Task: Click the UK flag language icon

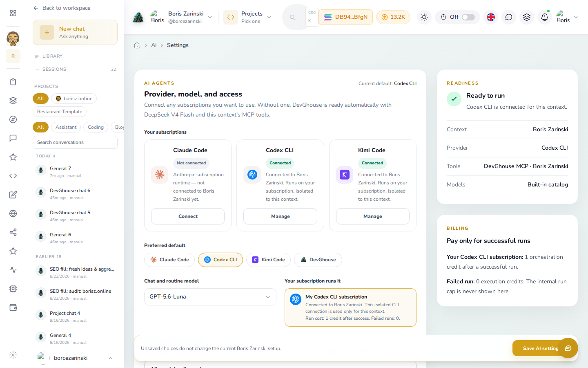Action: click(491, 17)
